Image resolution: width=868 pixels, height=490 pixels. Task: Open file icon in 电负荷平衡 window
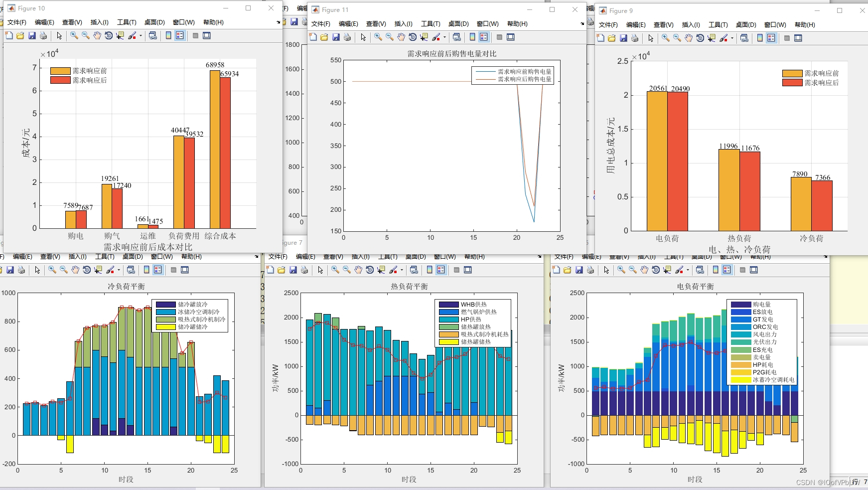point(568,270)
